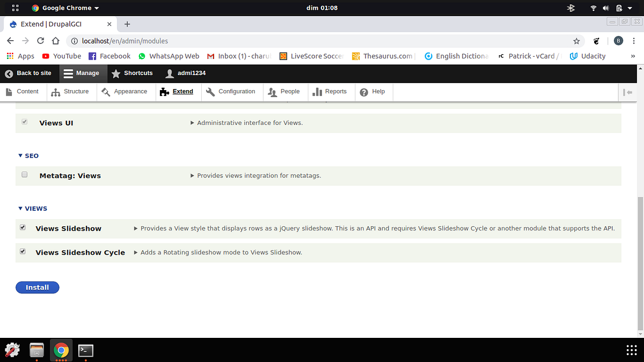Enable the Metatag: Views module
The height and width of the screenshot is (362, 644).
coord(24,174)
